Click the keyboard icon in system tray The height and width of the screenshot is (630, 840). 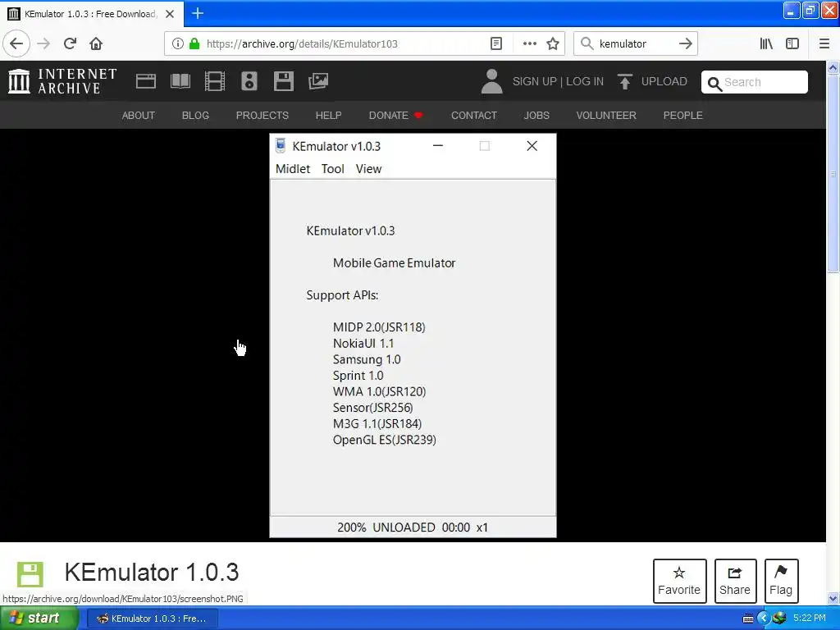click(x=747, y=619)
